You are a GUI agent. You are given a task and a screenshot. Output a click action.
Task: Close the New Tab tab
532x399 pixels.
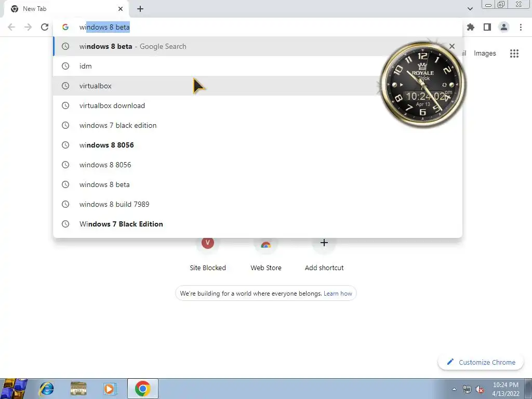pos(121,9)
